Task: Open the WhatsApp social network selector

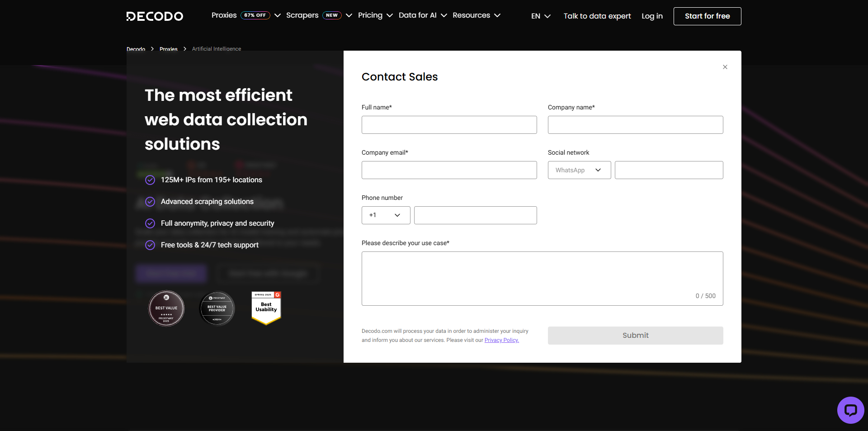Action: coord(579,170)
